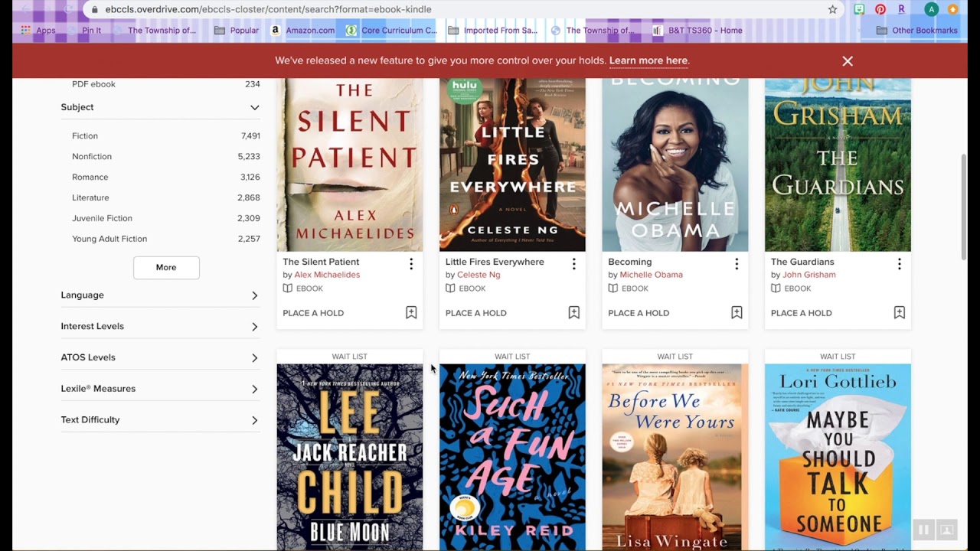Open author page for Alex Michaelides
The height and width of the screenshot is (551, 980).
327,275
